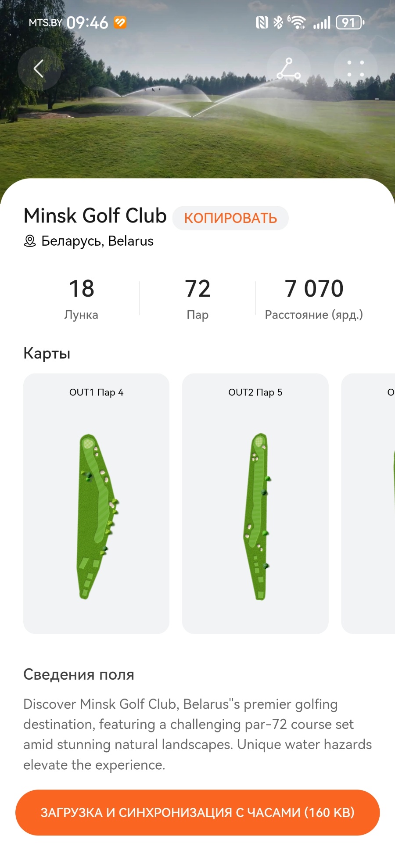The image size is (395, 868).
Task: Tap the cellular signal bars icon
Action: point(322,22)
